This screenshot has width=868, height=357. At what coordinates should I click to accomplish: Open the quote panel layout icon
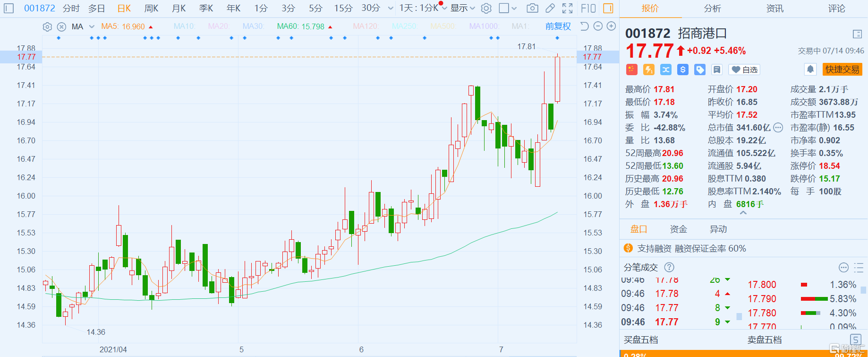coord(858,34)
